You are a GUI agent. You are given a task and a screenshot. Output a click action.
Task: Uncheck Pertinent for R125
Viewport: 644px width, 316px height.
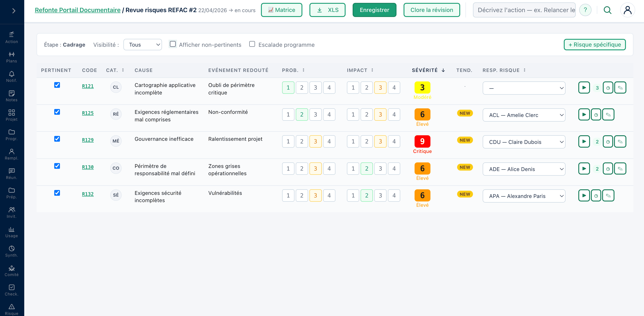(57, 112)
